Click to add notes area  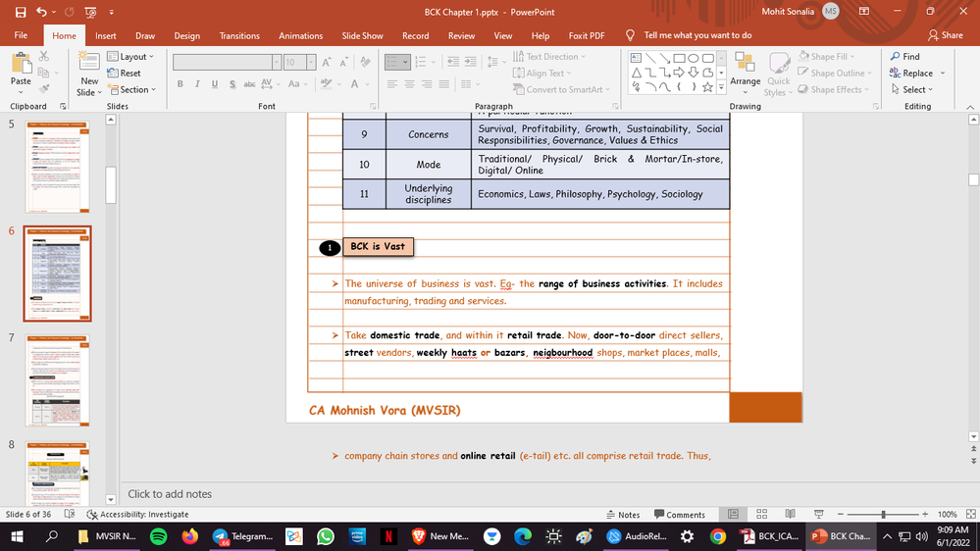click(x=170, y=494)
